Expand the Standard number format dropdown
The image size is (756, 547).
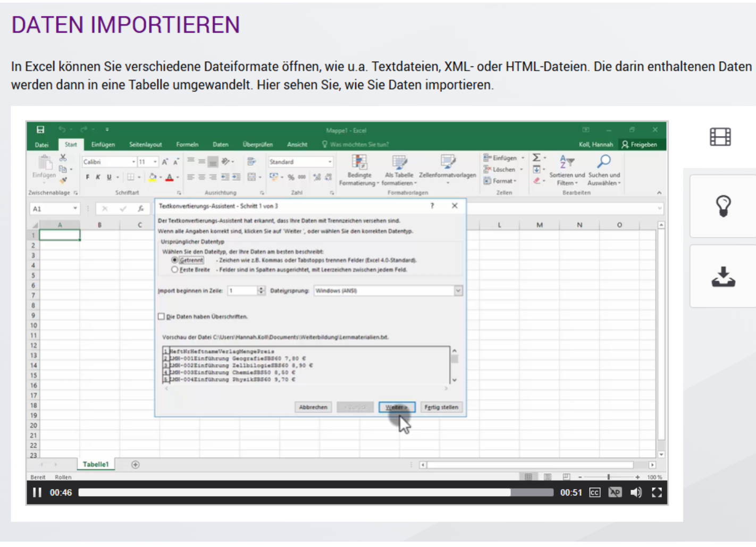pos(330,162)
